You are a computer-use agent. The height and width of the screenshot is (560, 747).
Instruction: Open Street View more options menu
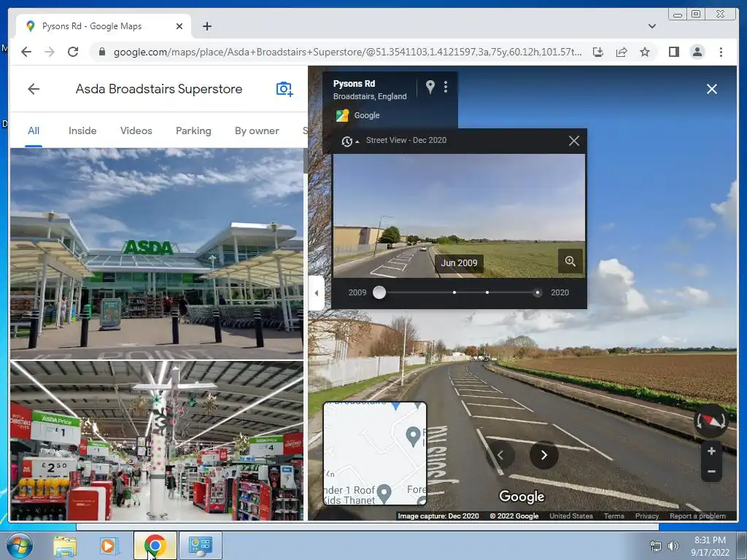pyautogui.click(x=446, y=86)
